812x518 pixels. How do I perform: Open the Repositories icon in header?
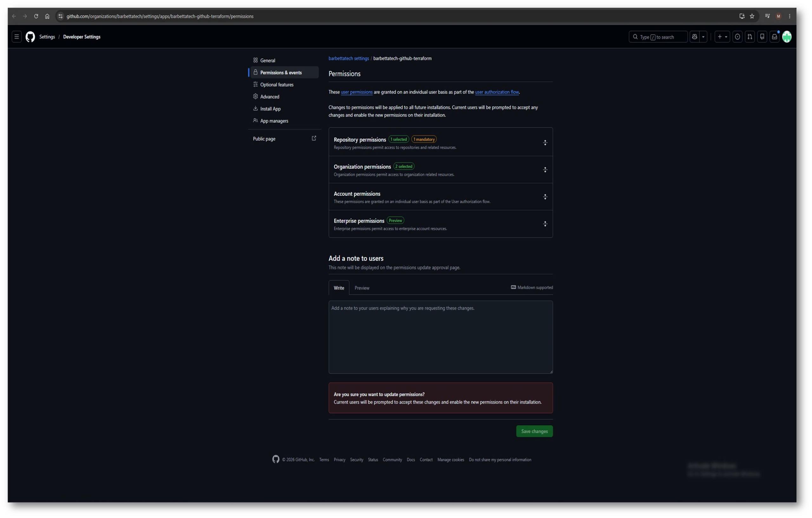(x=762, y=37)
